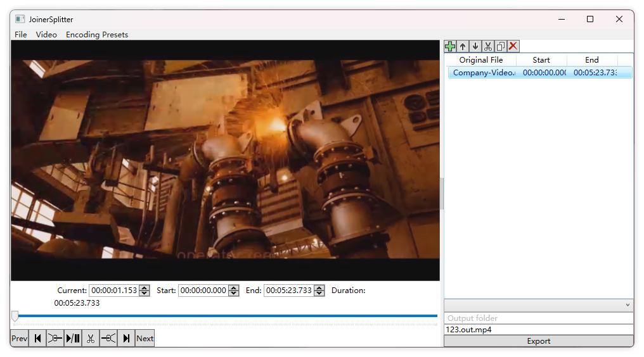Click the output filename field 123.out.mp4
The width and height of the screenshot is (644, 357).
[x=538, y=330]
